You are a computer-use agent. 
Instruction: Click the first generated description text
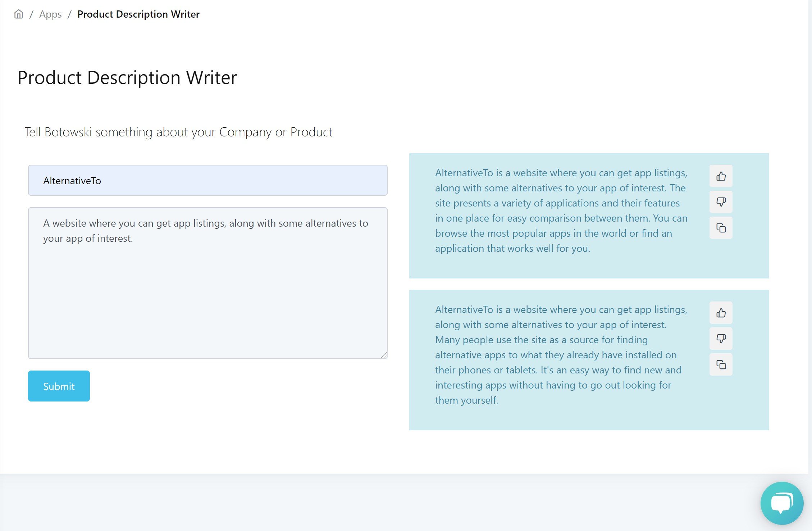click(561, 210)
